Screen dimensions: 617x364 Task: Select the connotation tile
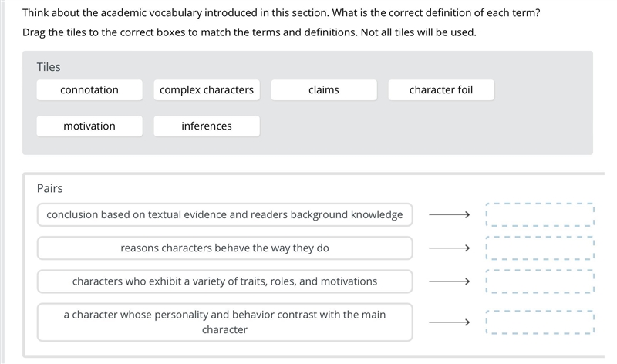[x=89, y=90]
